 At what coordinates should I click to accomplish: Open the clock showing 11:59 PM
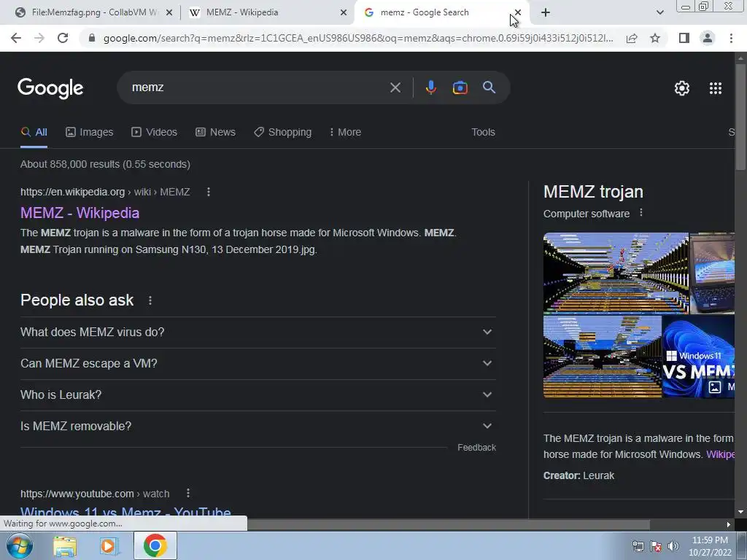710,546
